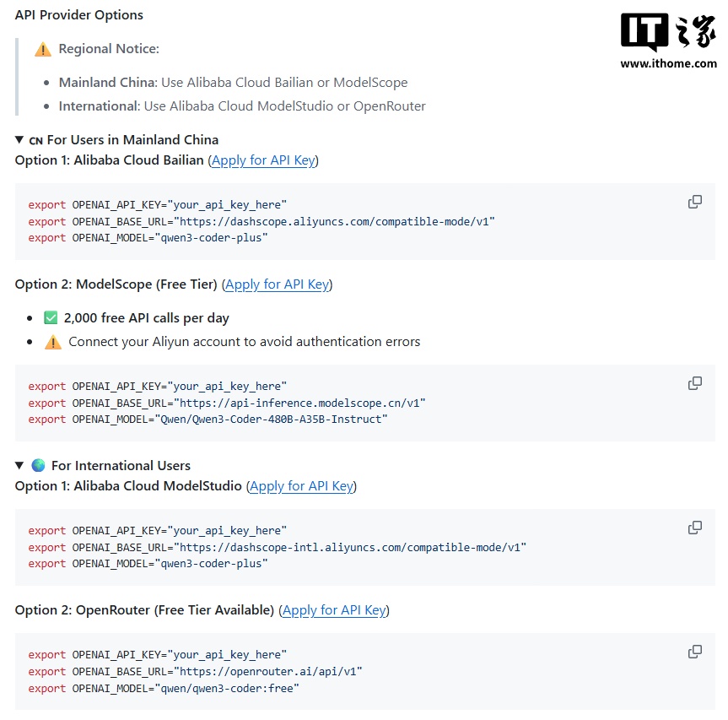Copy the Alibaba Cloud Bailian code block
Viewport: 728px width, 720px height.
695,202
